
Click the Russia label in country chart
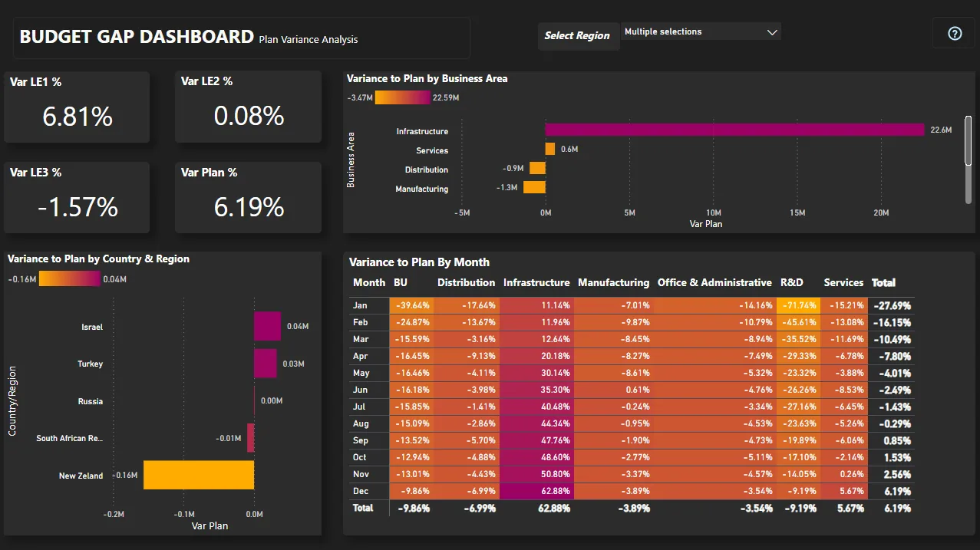pos(91,401)
